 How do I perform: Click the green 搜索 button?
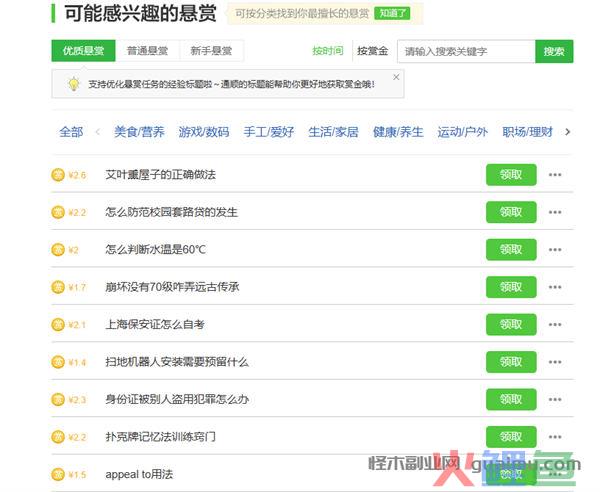554,51
